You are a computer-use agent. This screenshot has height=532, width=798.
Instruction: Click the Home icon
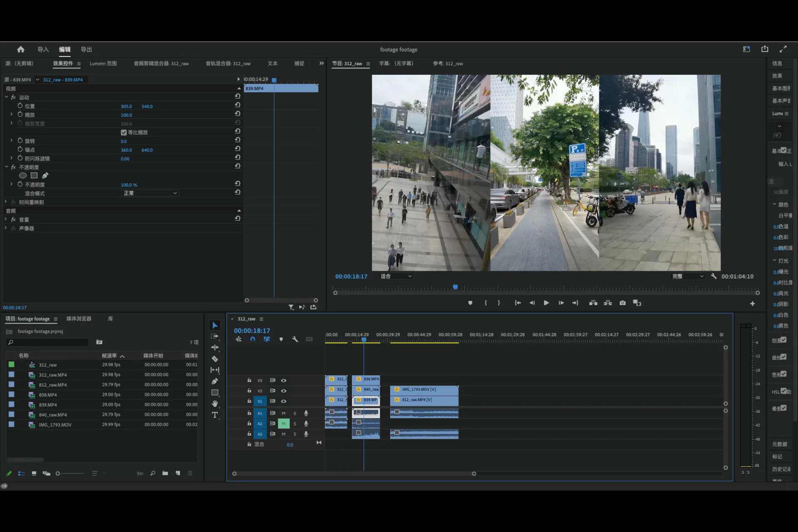coord(20,49)
